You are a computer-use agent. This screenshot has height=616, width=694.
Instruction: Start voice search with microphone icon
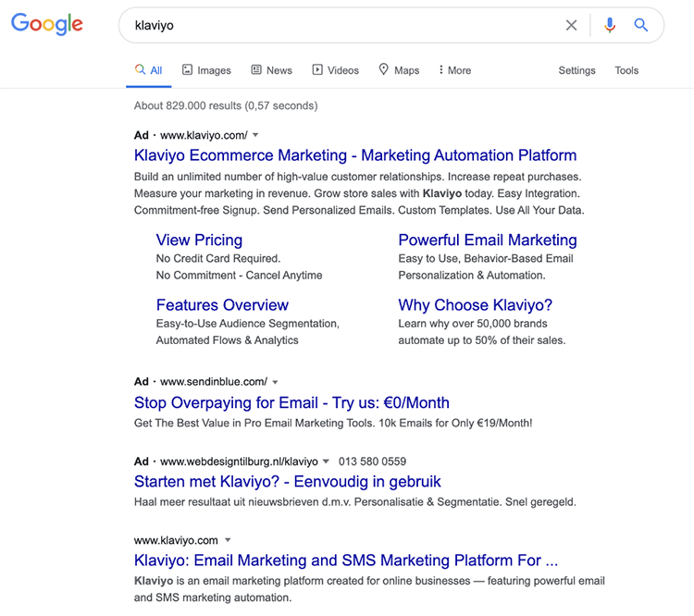coord(609,26)
